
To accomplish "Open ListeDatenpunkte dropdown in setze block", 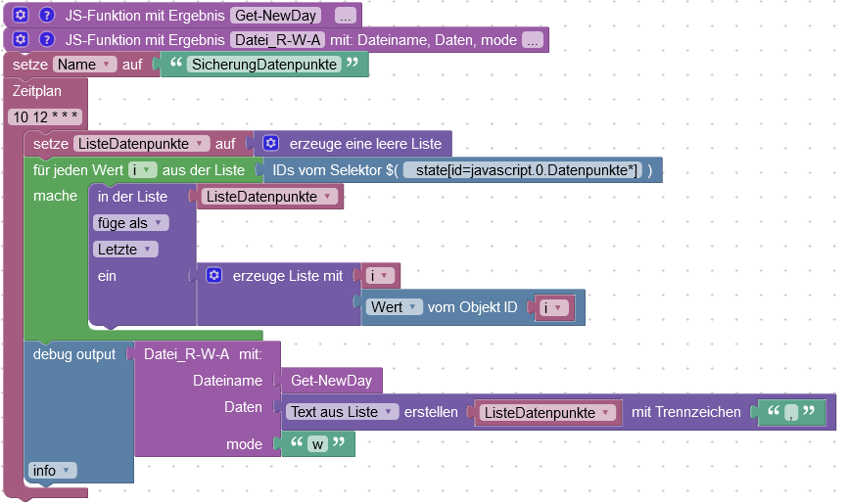I will click(x=141, y=144).
